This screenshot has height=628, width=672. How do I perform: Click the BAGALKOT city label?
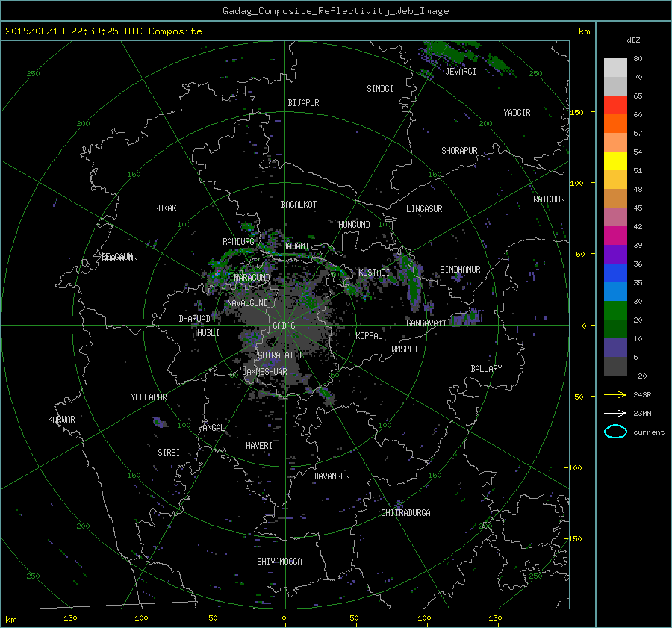point(299,205)
